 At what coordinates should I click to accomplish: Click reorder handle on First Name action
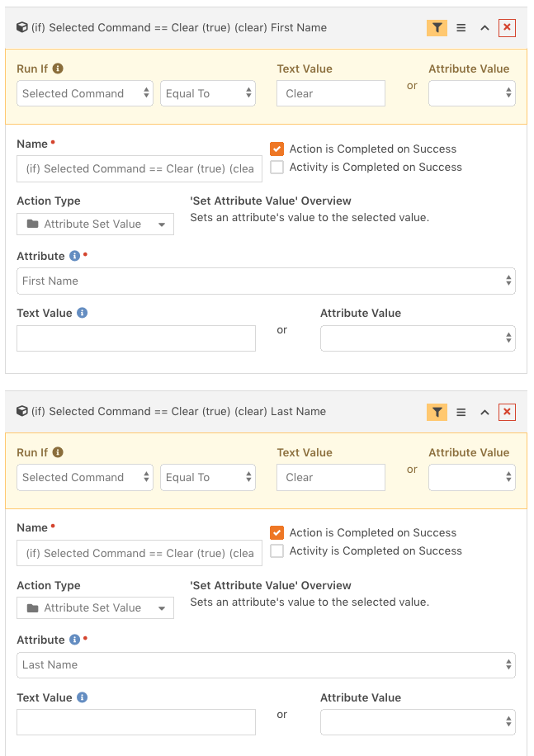coord(461,28)
